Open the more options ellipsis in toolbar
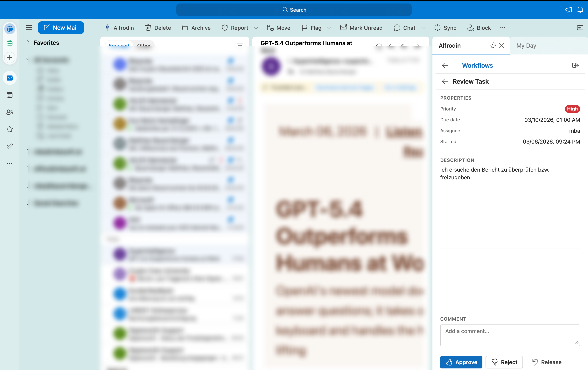Screen dimensions: 588x370 tap(502, 28)
